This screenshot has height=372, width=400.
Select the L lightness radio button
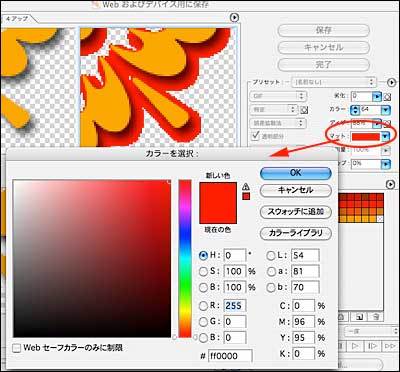[x=271, y=256]
